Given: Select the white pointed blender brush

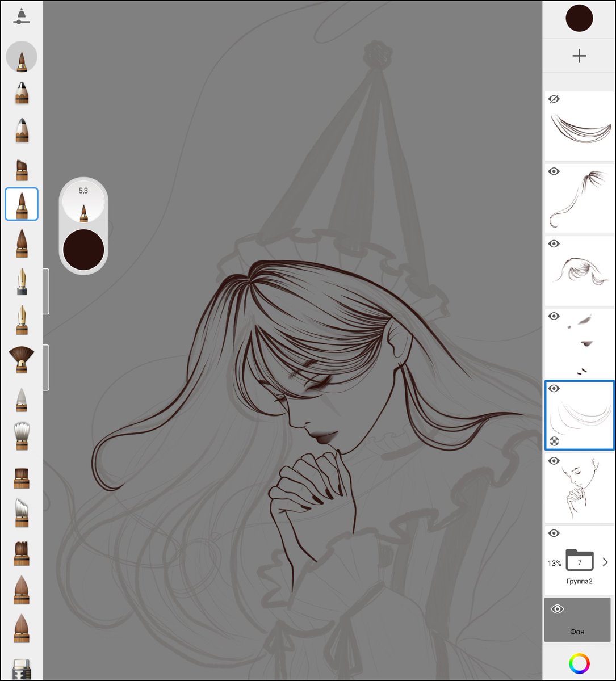Looking at the screenshot, I should pyautogui.click(x=22, y=400).
